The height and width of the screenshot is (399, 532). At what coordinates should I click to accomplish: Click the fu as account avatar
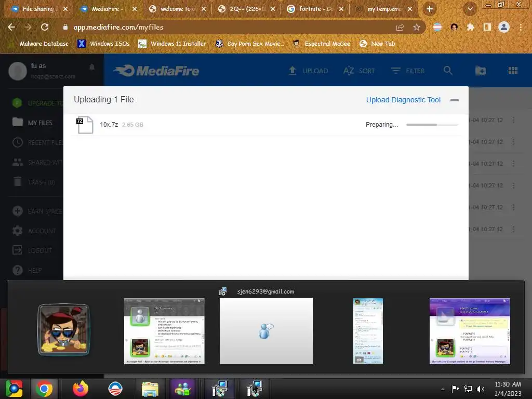click(x=17, y=71)
